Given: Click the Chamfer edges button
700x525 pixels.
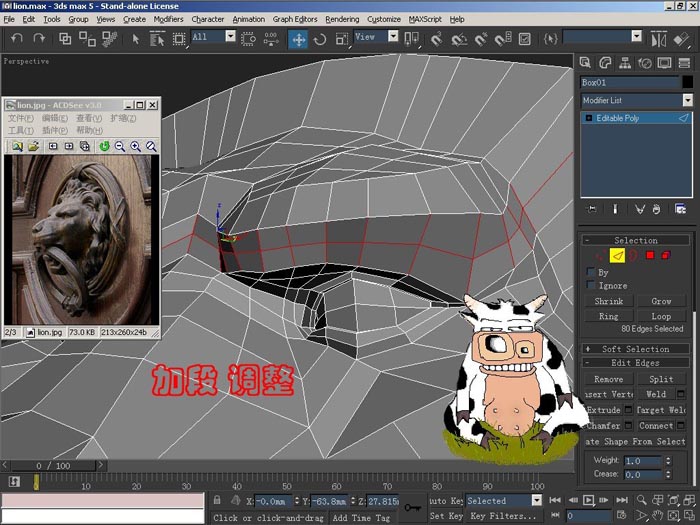Looking at the screenshot, I should coord(603,425).
